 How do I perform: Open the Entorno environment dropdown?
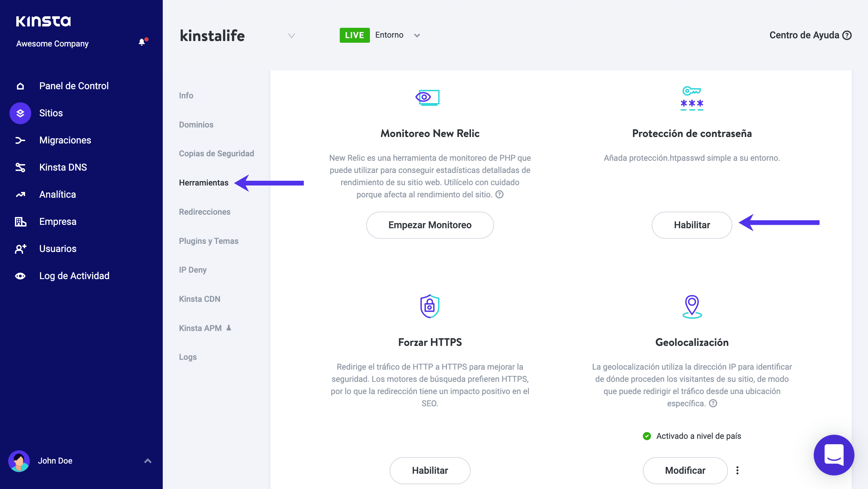417,35
